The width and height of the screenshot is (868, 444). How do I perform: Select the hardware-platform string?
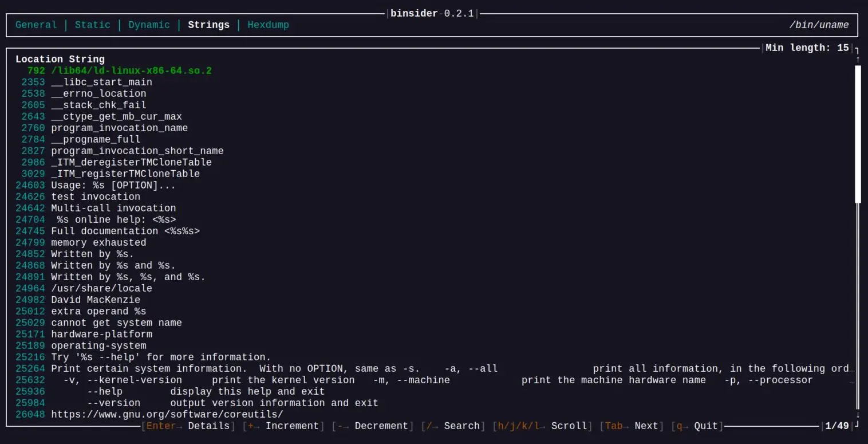[101, 335]
